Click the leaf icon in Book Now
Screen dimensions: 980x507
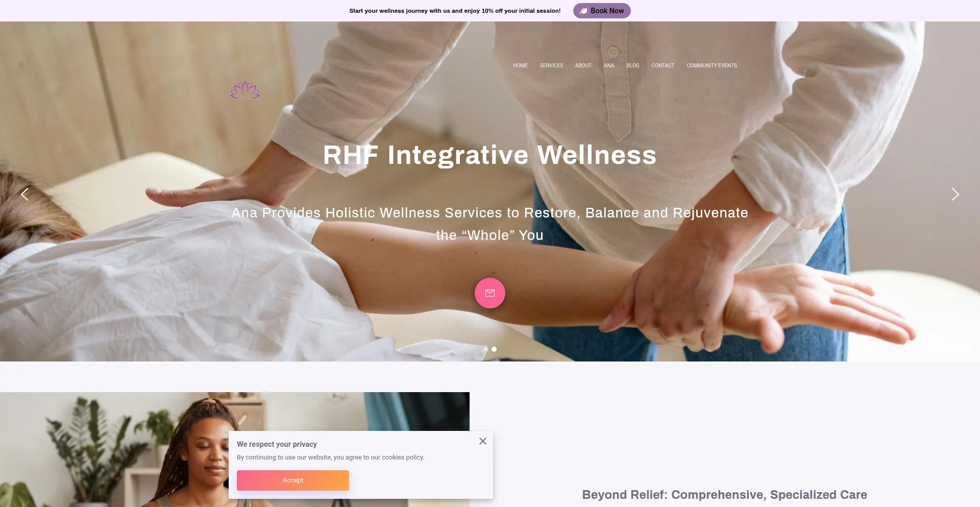tap(583, 11)
